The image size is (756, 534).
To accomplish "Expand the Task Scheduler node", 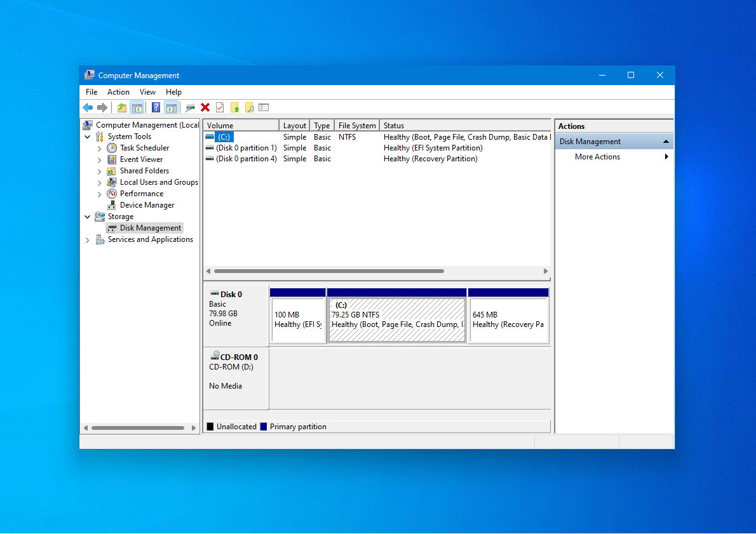I will [100, 148].
